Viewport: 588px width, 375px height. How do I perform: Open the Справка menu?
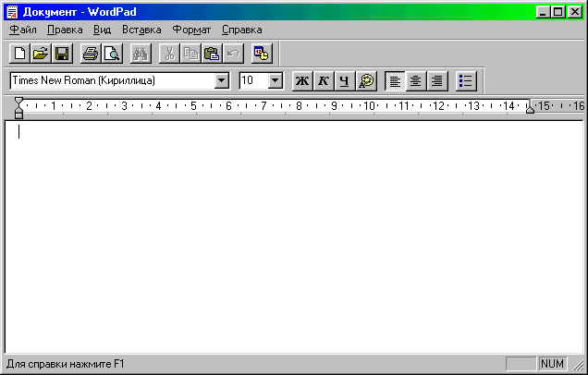tap(242, 30)
